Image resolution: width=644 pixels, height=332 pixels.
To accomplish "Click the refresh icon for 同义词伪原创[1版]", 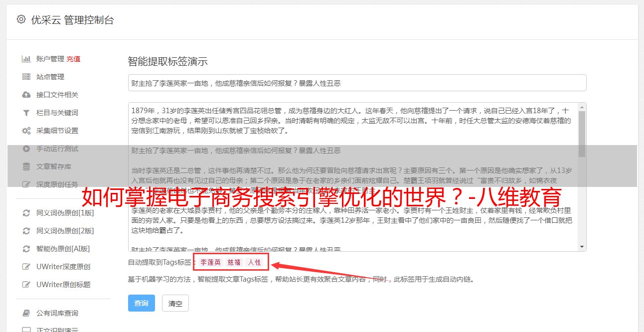I will coord(26,213).
